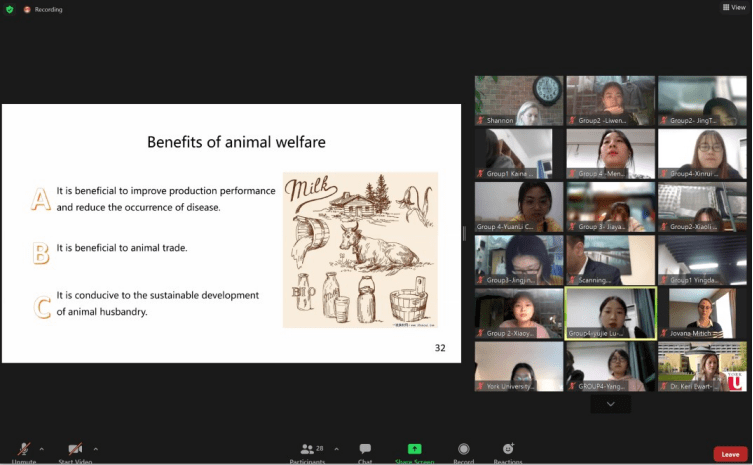The width and height of the screenshot is (753, 465).
Task: Click the Record button icon
Action: (x=463, y=451)
